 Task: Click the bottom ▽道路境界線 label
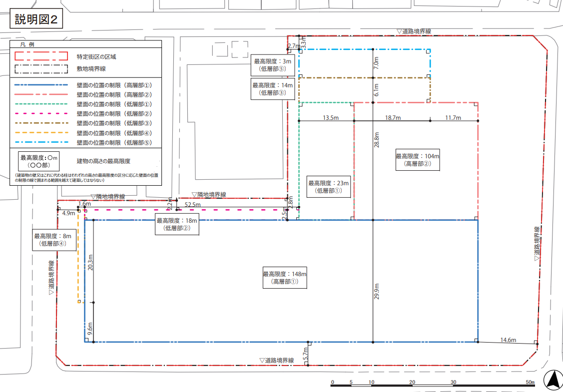(x=277, y=360)
